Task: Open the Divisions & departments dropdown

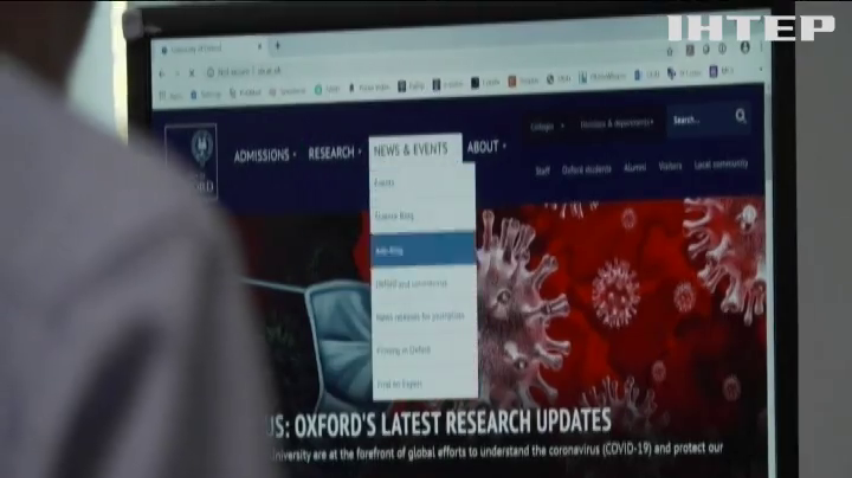Action: tap(616, 124)
